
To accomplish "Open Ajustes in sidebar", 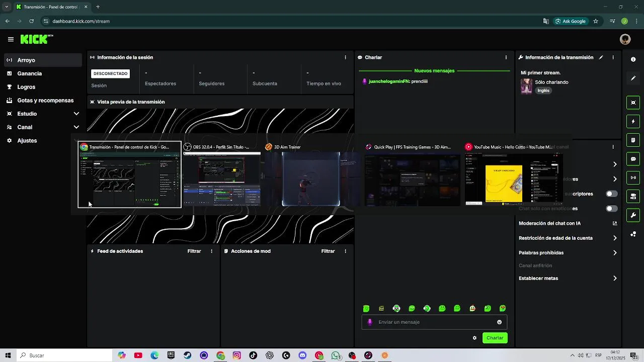I will click(x=43, y=141).
